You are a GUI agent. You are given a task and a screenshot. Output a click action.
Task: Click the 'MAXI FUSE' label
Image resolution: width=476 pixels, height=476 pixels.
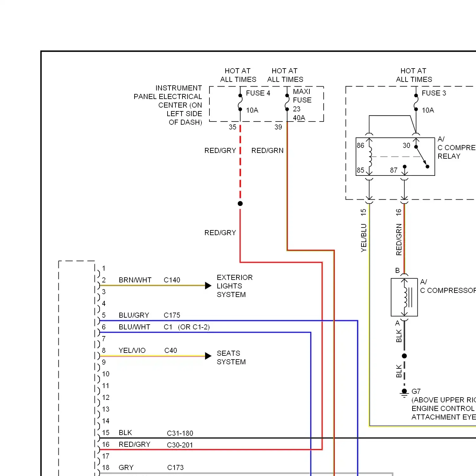(302, 96)
